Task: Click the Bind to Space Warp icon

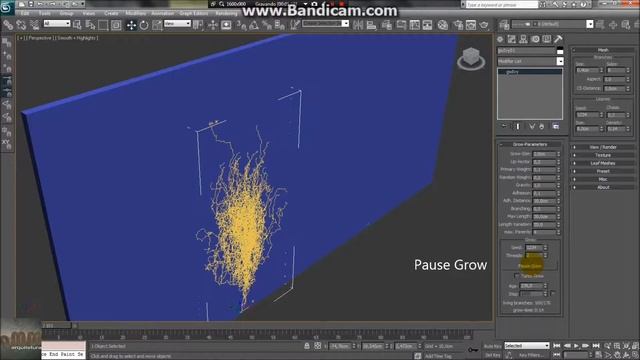Action: (35, 25)
